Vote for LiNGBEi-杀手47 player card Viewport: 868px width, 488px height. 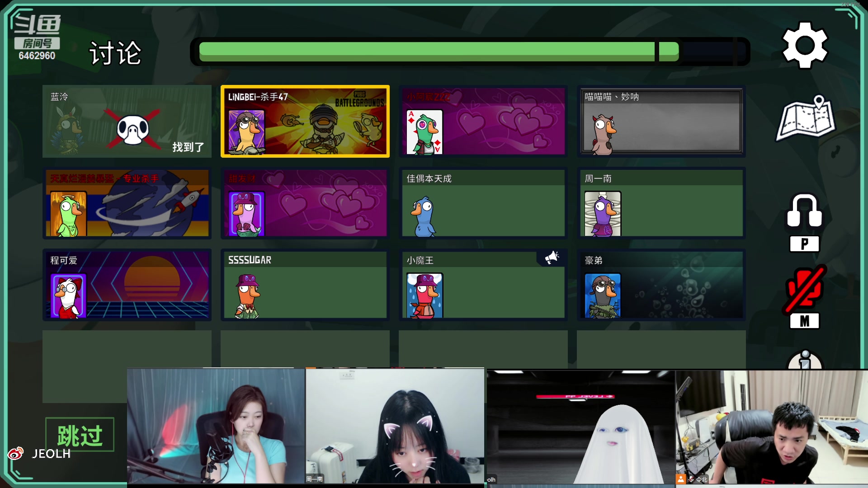305,122
